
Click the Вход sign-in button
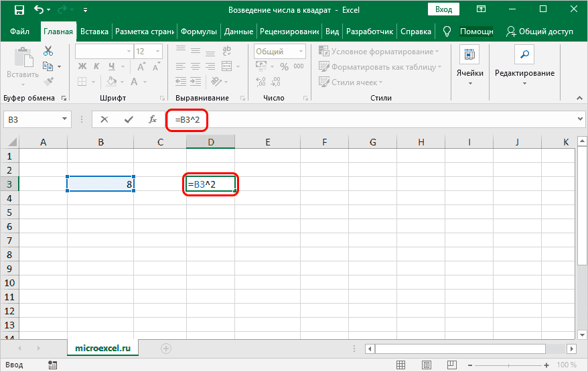pyautogui.click(x=443, y=10)
